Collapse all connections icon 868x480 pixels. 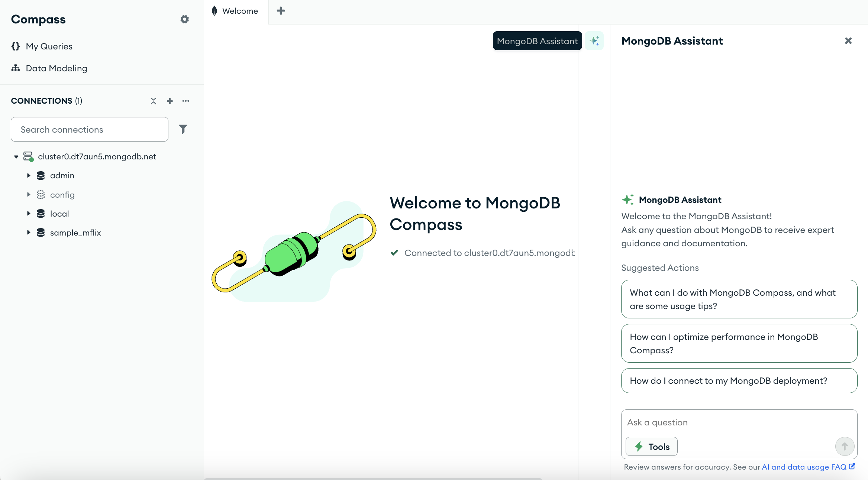click(x=153, y=101)
